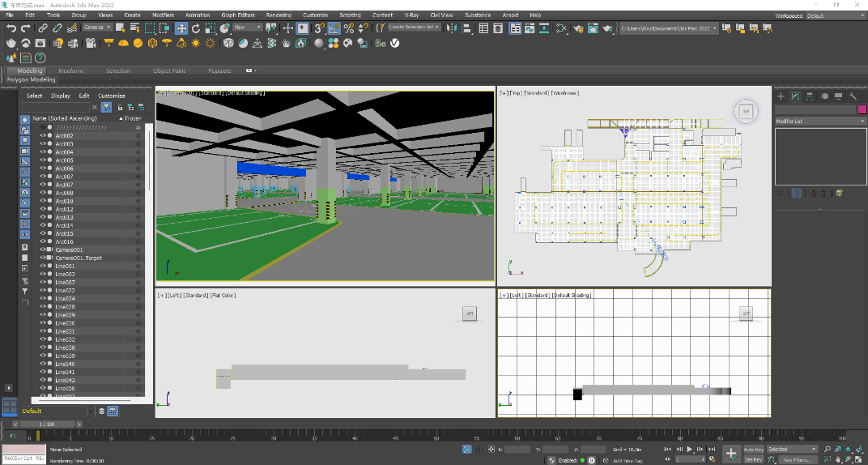Click the Undo arrow in main toolbar

pyautogui.click(x=11, y=28)
